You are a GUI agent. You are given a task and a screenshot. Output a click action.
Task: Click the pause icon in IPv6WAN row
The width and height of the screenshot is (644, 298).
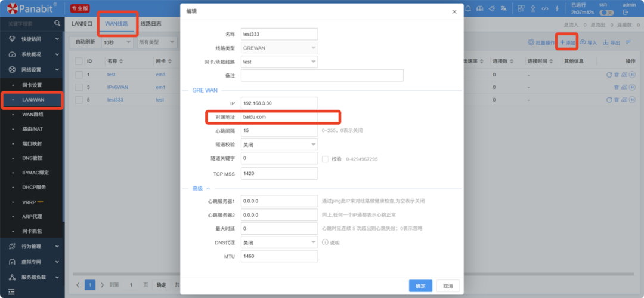(x=633, y=87)
